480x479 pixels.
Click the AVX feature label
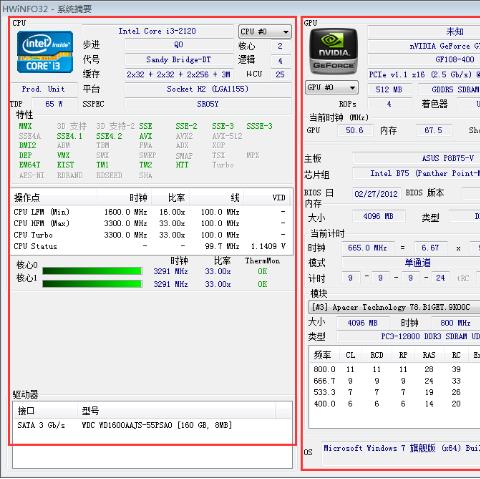(146, 136)
